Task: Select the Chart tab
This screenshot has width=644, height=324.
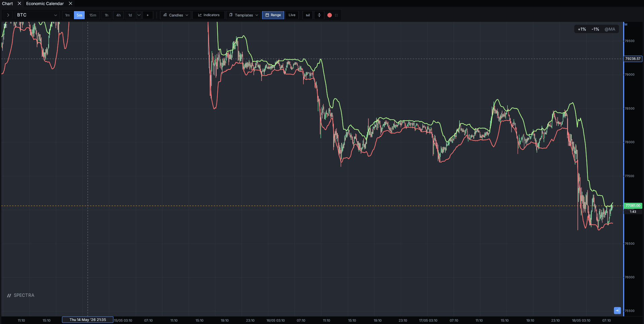Action: pyautogui.click(x=7, y=3)
